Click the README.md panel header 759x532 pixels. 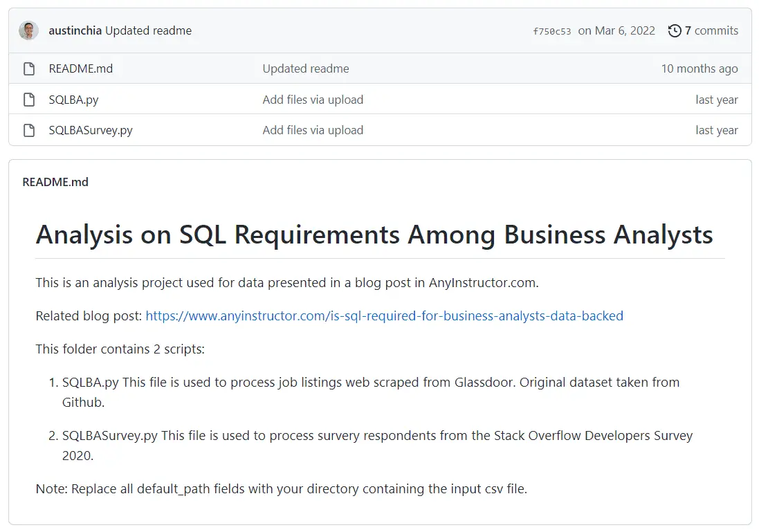click(x=55, y=182)
